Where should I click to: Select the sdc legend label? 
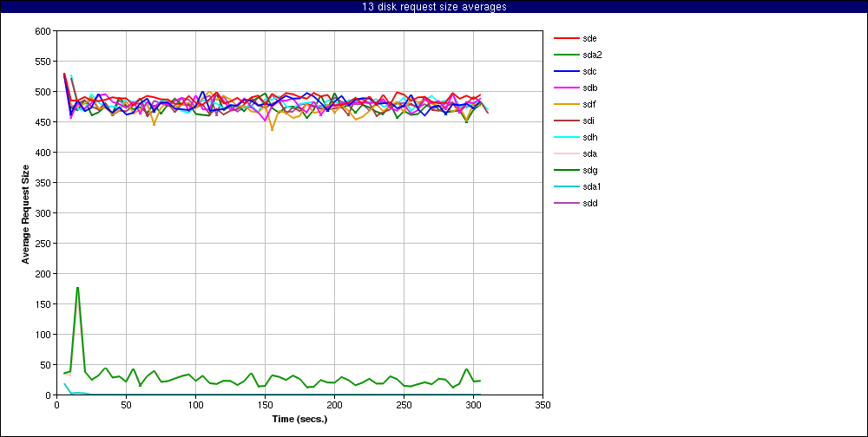589,71
